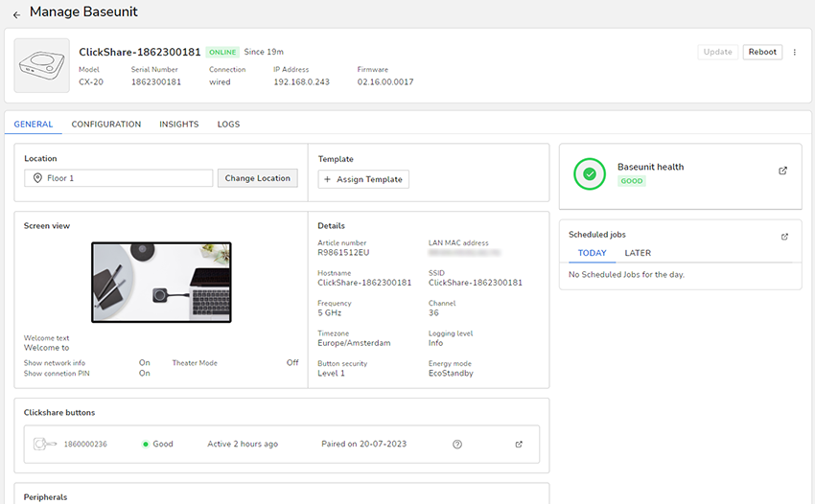Click the 5 GHz frequency value

point(330,312)
